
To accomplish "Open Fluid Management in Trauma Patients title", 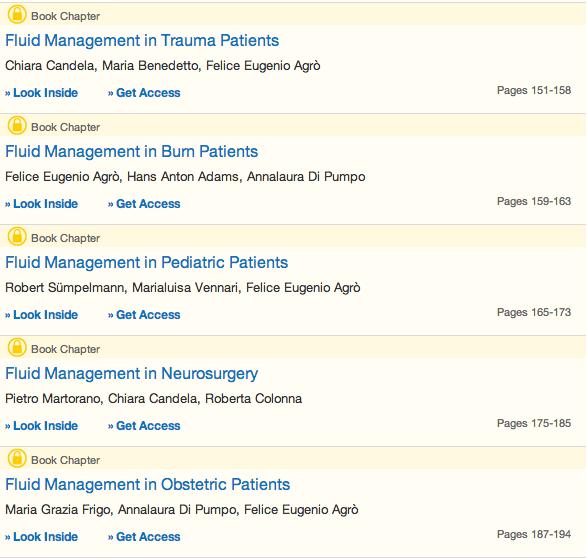I will 142,40.
